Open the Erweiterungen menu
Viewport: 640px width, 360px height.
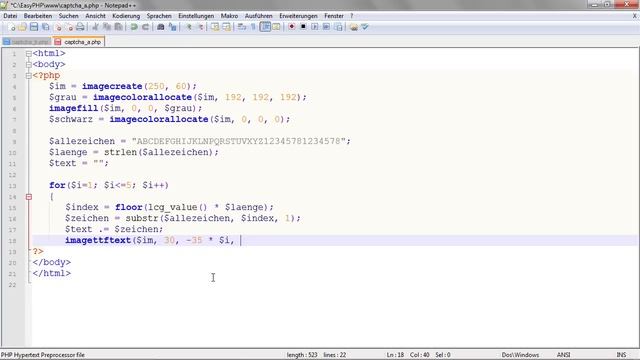(x=298, y=16)
